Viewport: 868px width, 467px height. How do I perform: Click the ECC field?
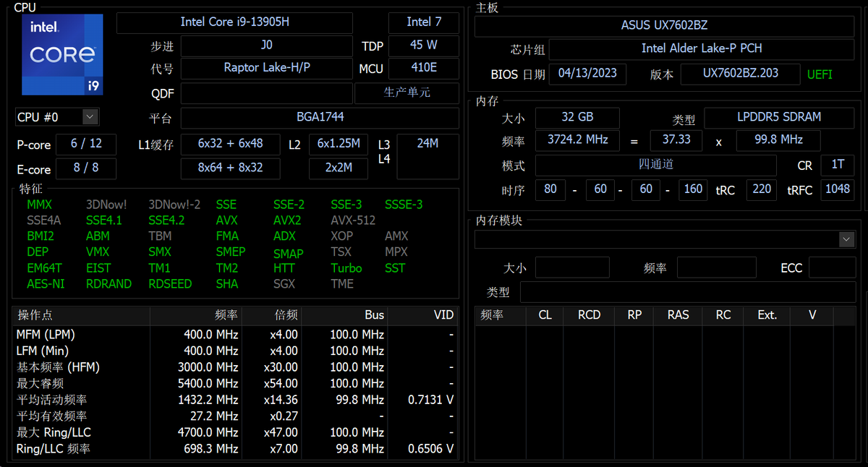tap(832, 268)
